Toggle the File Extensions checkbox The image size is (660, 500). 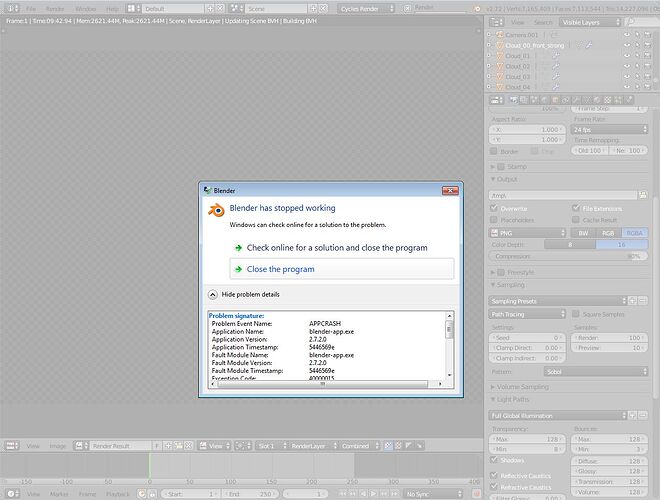coord(576,208)
